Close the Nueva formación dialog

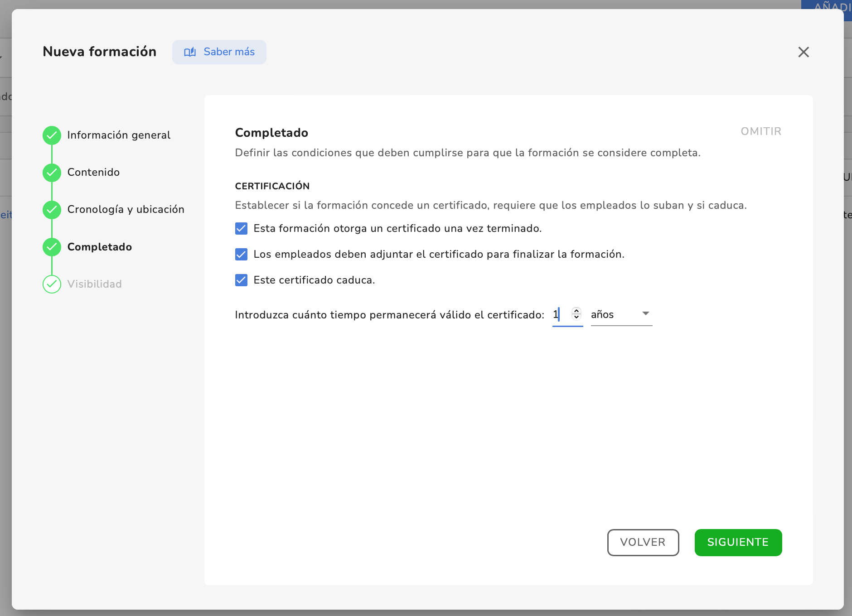click(804, 52)
